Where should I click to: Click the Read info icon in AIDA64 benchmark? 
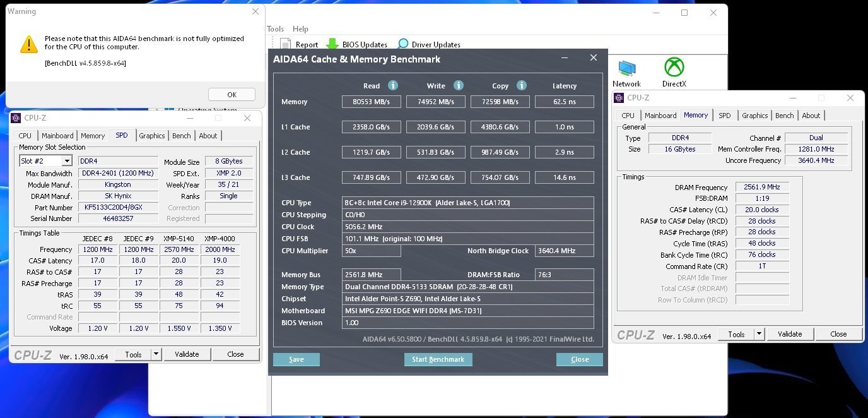coord(393,85)
